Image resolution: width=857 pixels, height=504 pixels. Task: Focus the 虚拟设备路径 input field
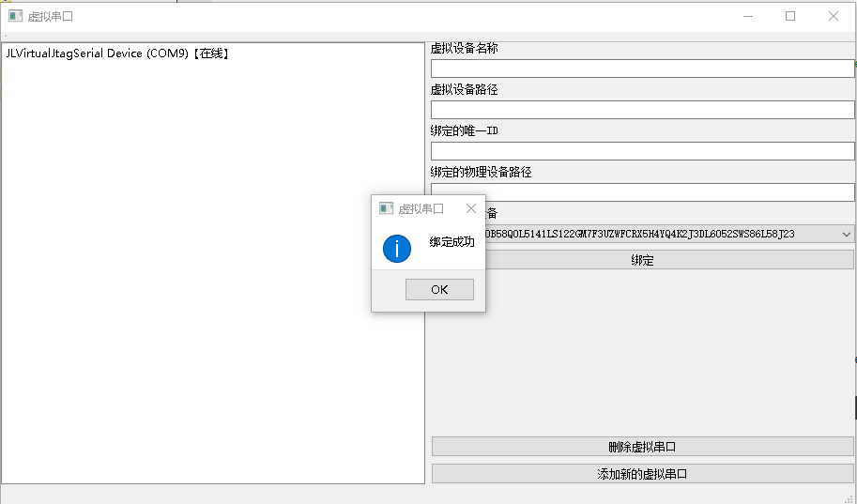(642, 109)
